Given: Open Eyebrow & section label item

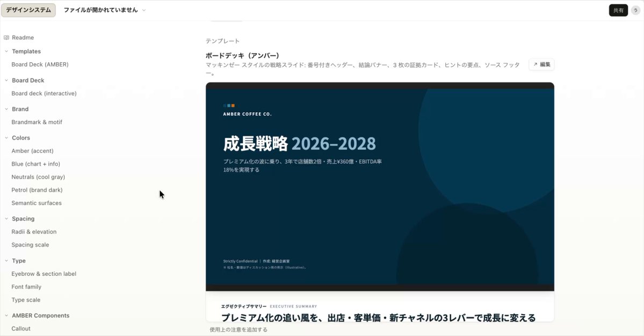Looking at the screenshot, I should pyautogui.click(x=44, y=274).
